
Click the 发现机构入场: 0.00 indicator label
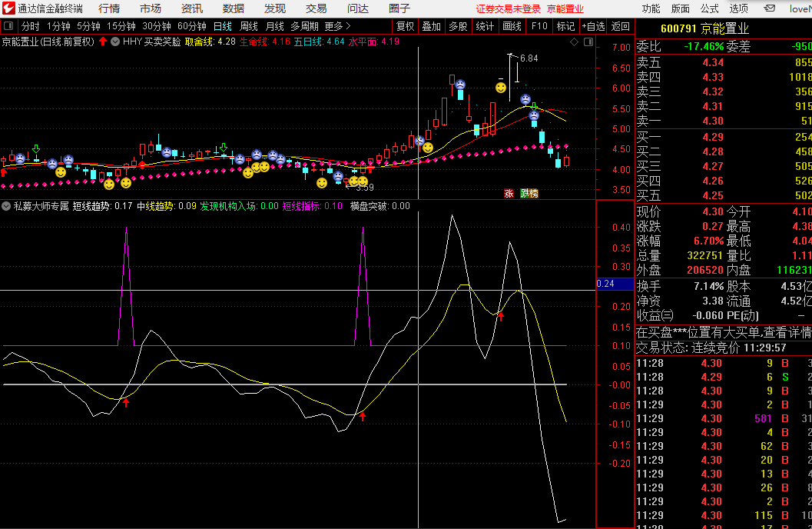(239, 206)
